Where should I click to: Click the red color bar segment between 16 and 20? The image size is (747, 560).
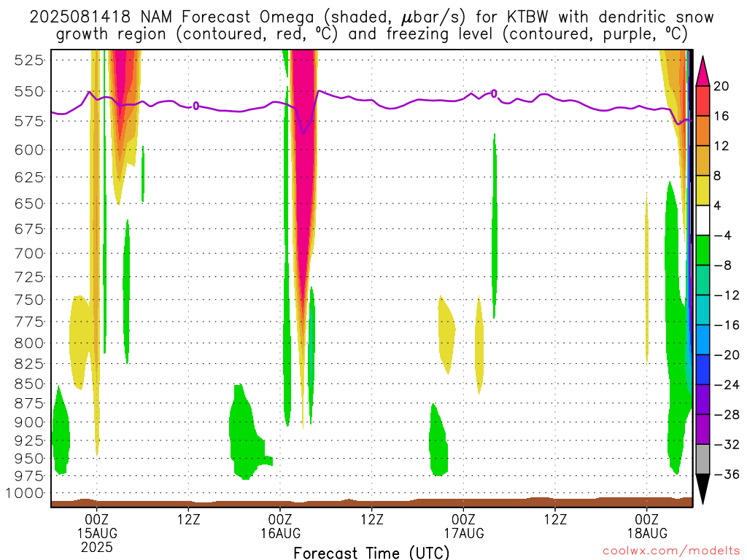tap(703, 101)
